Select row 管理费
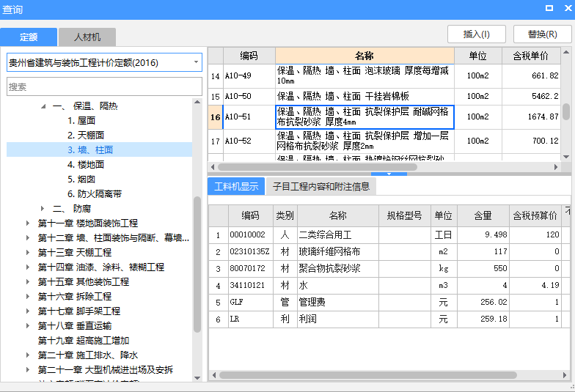The height and width of the screenshot is (392, 575). pyautogui.click(x=389, y=302)
